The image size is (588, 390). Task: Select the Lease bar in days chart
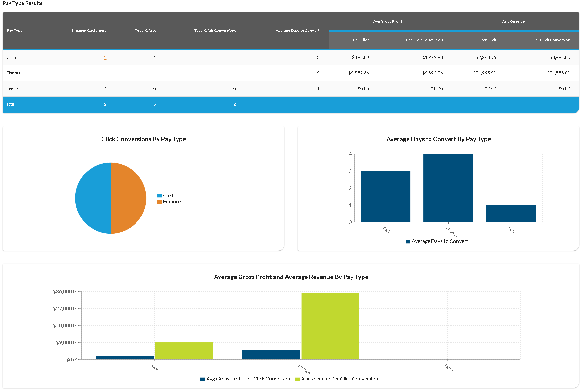[511, 214]
